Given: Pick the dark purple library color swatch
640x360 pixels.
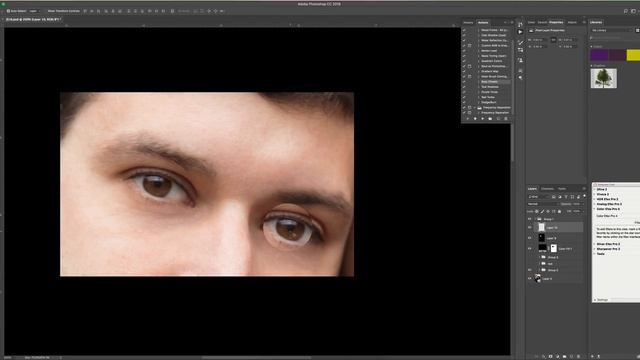Looking at the screenshot, I should click(x=617, y=55).
